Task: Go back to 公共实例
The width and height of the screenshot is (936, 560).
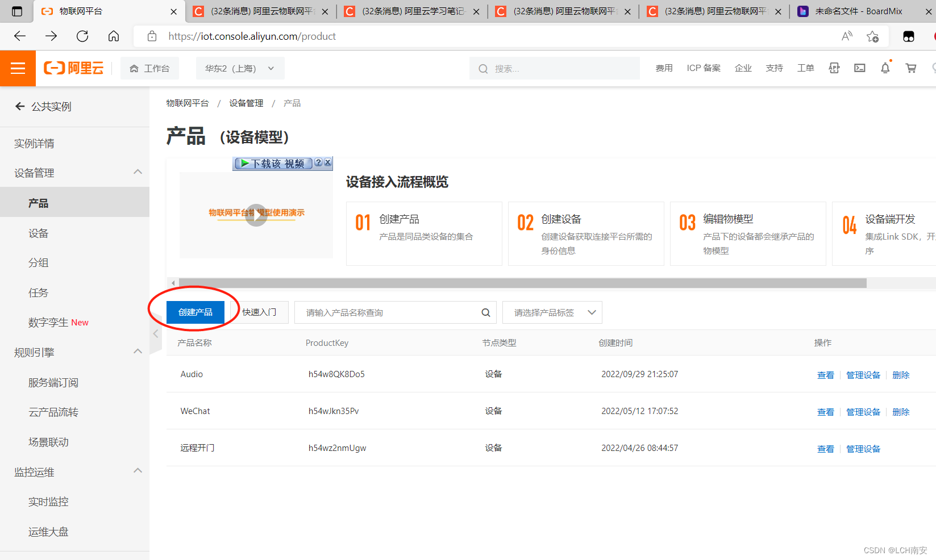Action: coord(43,106)
